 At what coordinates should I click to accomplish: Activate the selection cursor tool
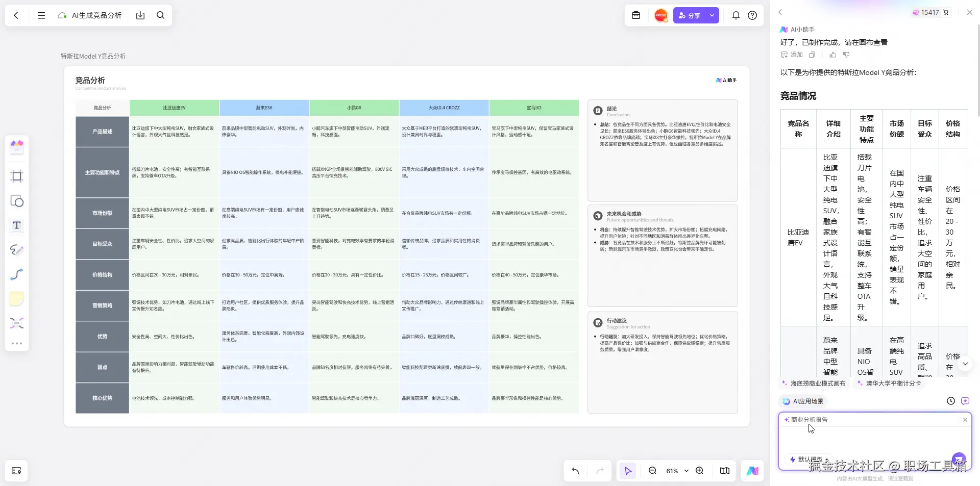(628, 471)
